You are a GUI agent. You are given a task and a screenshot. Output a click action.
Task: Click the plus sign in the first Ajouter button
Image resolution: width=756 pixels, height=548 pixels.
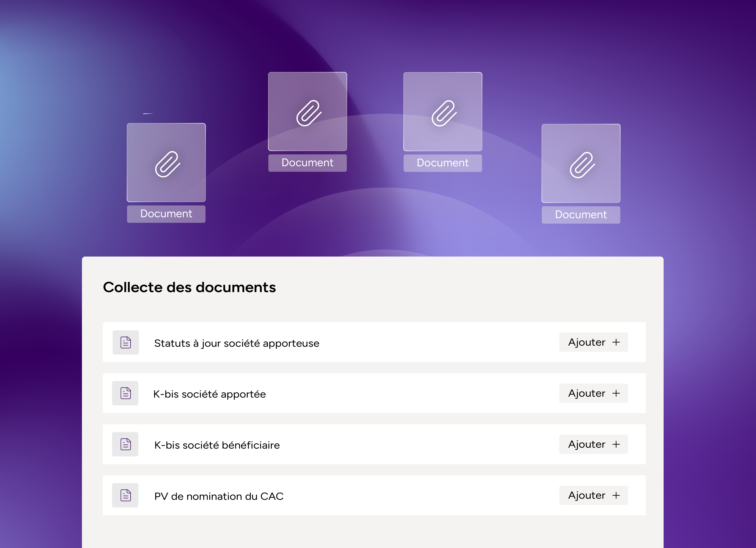coord(616,342)
